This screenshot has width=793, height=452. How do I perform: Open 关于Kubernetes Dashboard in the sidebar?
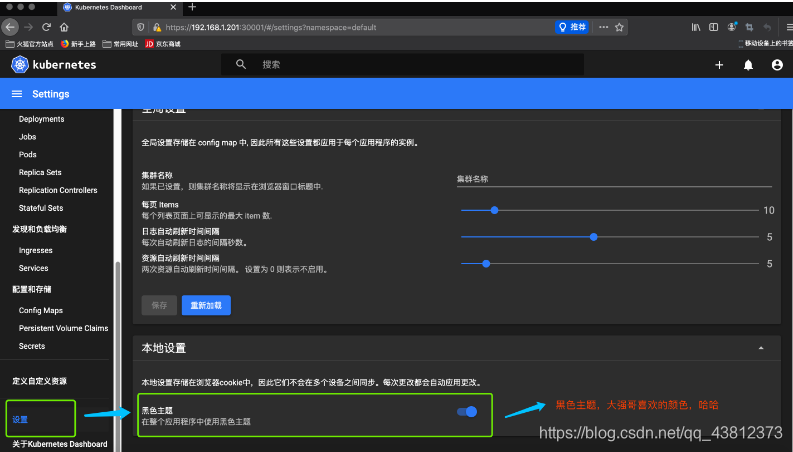(x=60, y=444)
